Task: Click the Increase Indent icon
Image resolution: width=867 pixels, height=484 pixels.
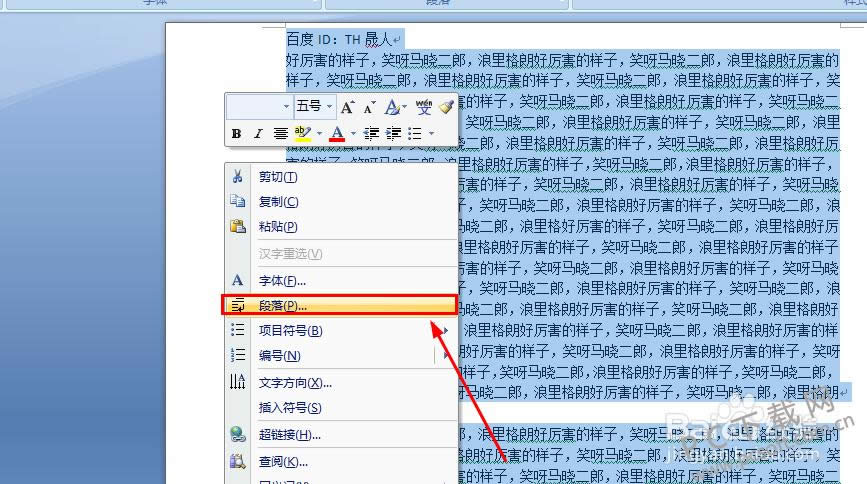Action: [x=393, y=133]
